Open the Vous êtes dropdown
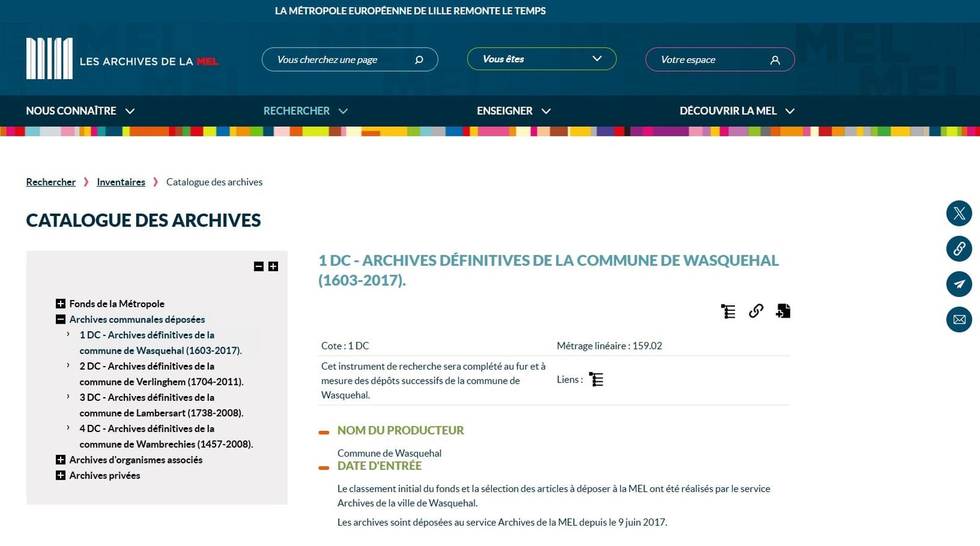This screenshot has width=980, height=546. pyautogui.click(x=541, y=59)
